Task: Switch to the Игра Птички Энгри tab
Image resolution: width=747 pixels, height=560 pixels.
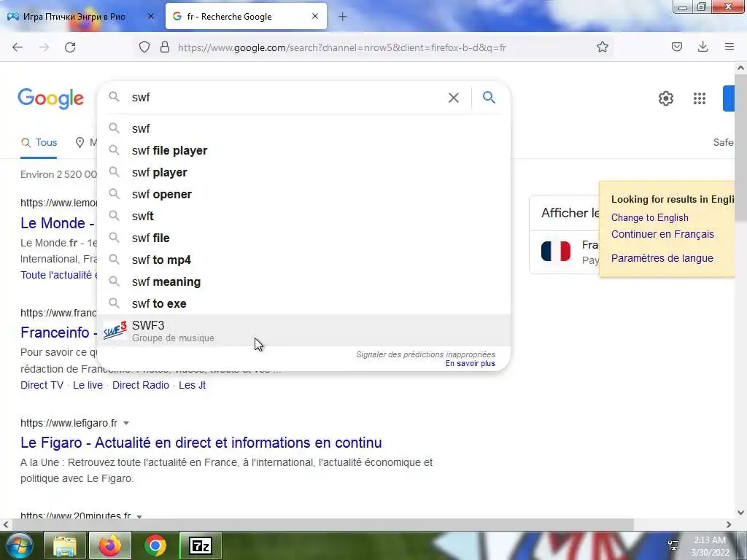Action: click(x=74, y=17)
